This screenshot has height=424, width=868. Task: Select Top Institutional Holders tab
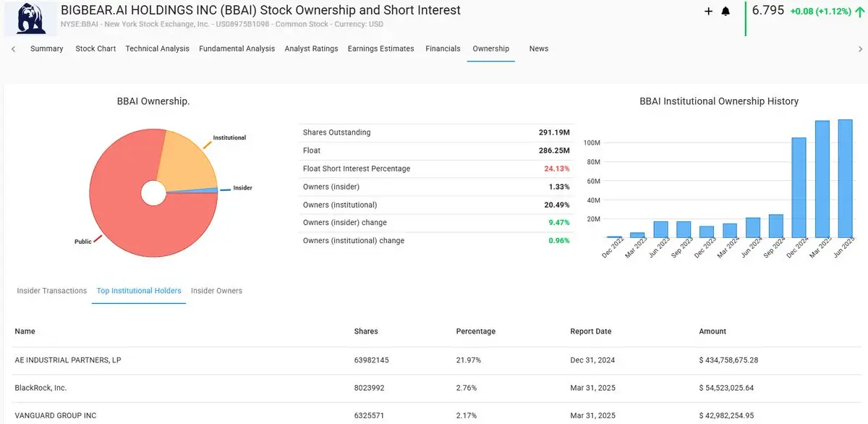click(x=139, y=291)
